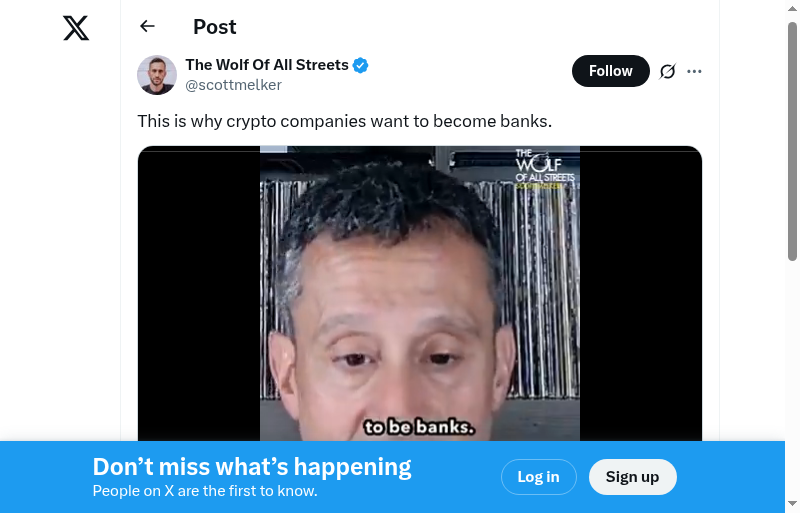Go back using the left arrow icon
800x513 pixels.
tap(147, 26)
